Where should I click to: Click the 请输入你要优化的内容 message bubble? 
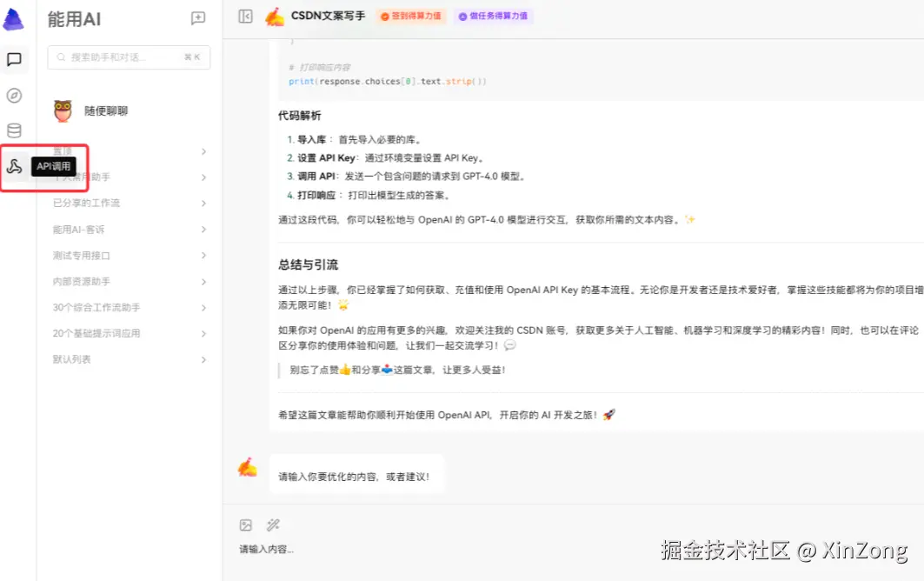point(357,474)
